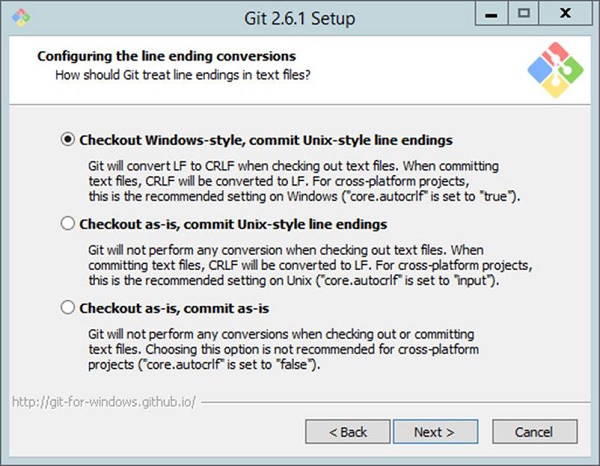Proceed by pressing the Next button

click(x=433, y=432)
